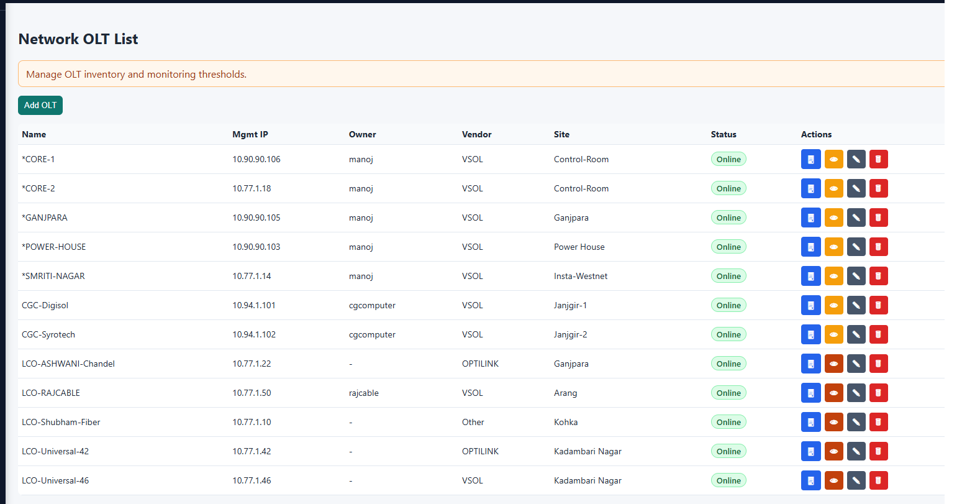
Task: Delete *CORE-1 using the red trash icon
Action: [878, 159]
